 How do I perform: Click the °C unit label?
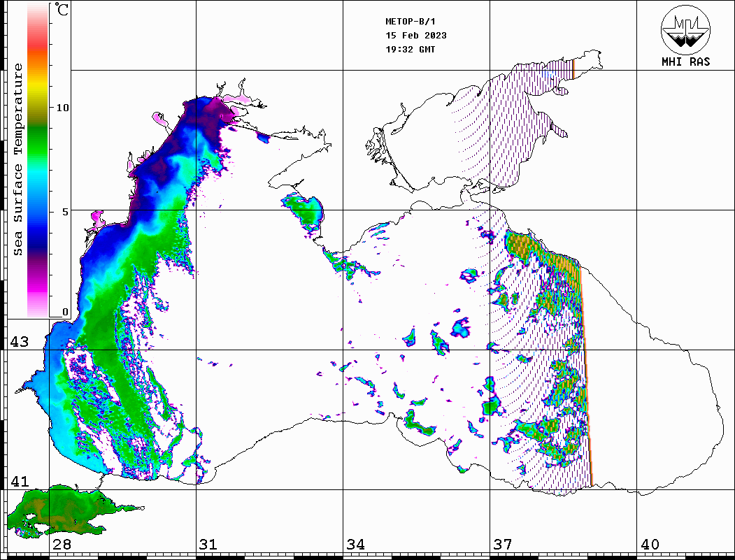[62, 9]
